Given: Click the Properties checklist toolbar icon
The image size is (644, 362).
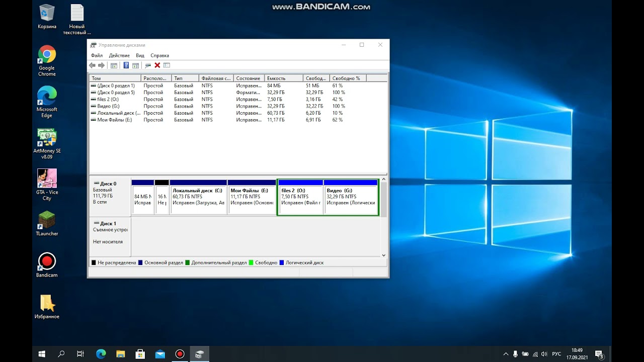Looking at the screenshot, I should (167, 65).
